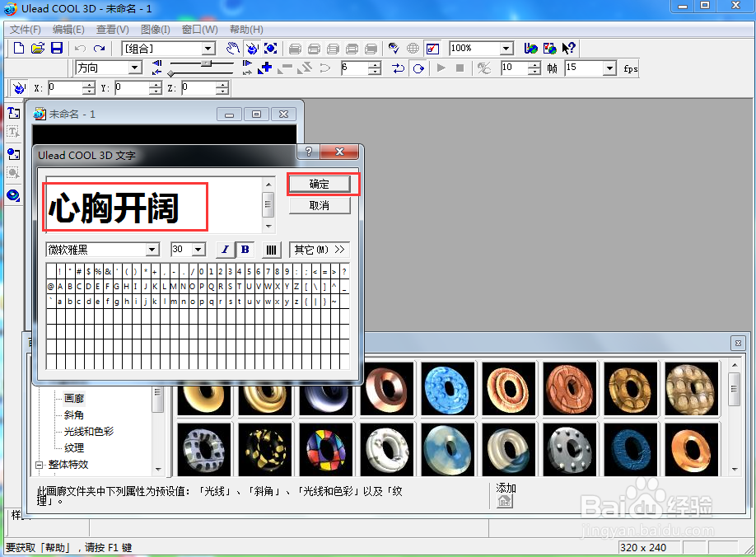
Task: Open the 100% zoom dropdown
Action: (506, 49)
